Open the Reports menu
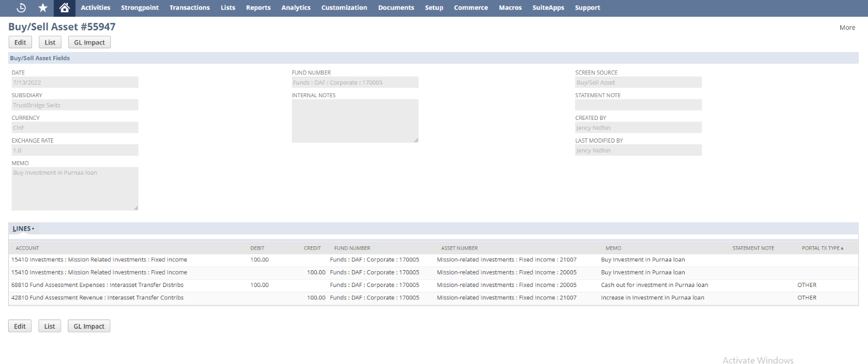Image resolution: width=868 pixels, height=364 pixels. pyautogui.click(x=258, y=8)
